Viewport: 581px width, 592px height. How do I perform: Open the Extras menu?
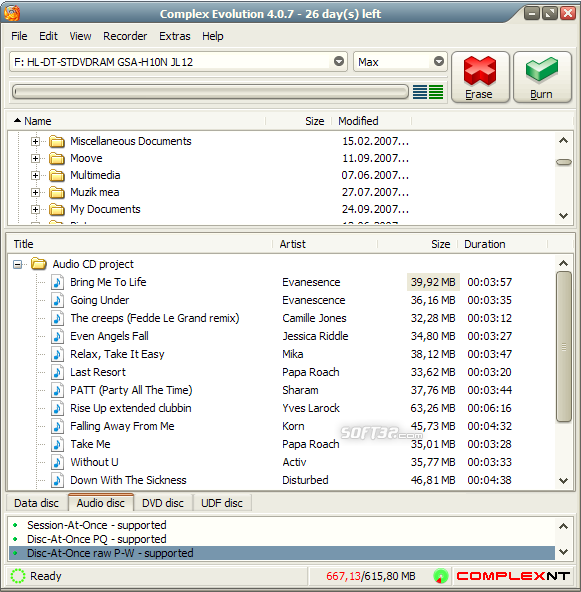click(x=175, y=36)
